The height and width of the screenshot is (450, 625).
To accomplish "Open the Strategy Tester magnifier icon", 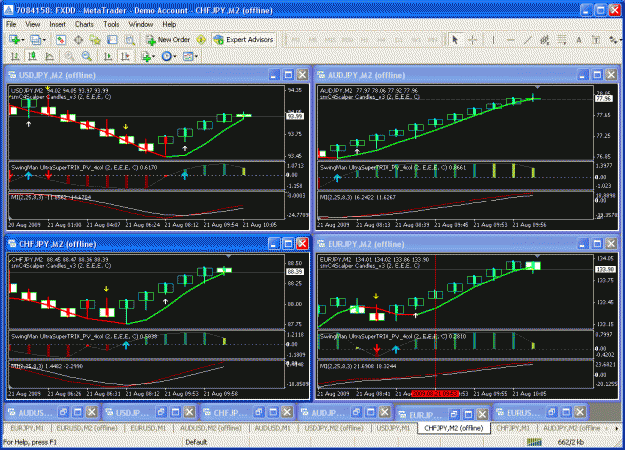I will click(x=130, y=40).
